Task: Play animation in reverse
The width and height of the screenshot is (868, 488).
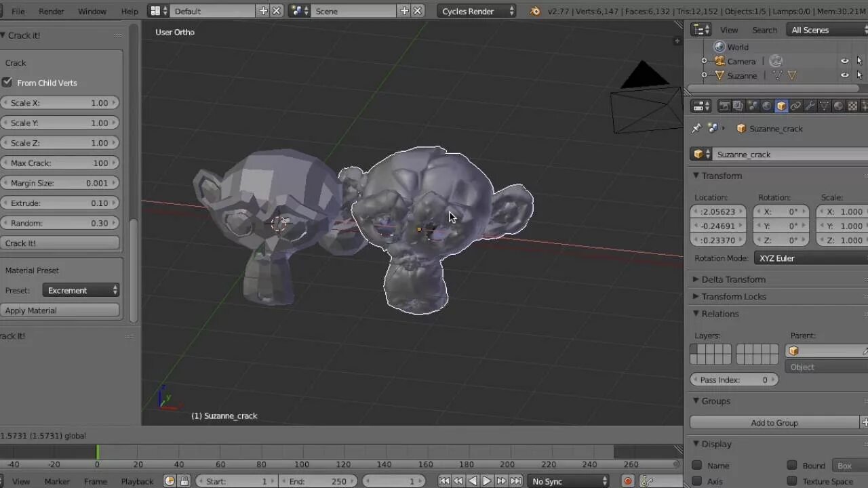Action: click(x=473, y=481)
